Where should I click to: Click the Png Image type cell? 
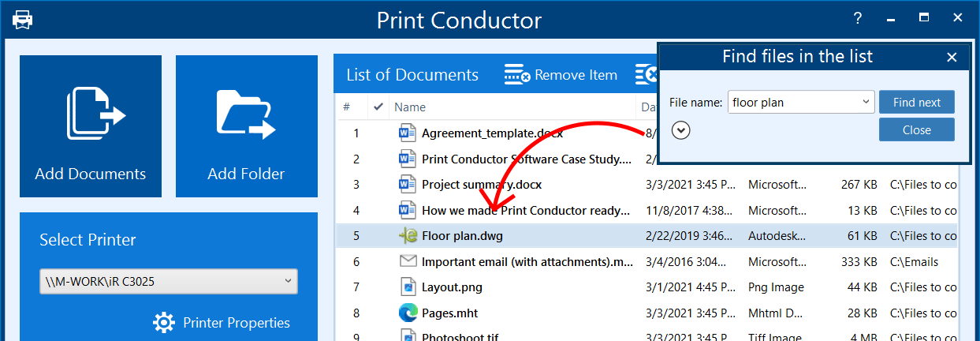(x=776, y=287)
